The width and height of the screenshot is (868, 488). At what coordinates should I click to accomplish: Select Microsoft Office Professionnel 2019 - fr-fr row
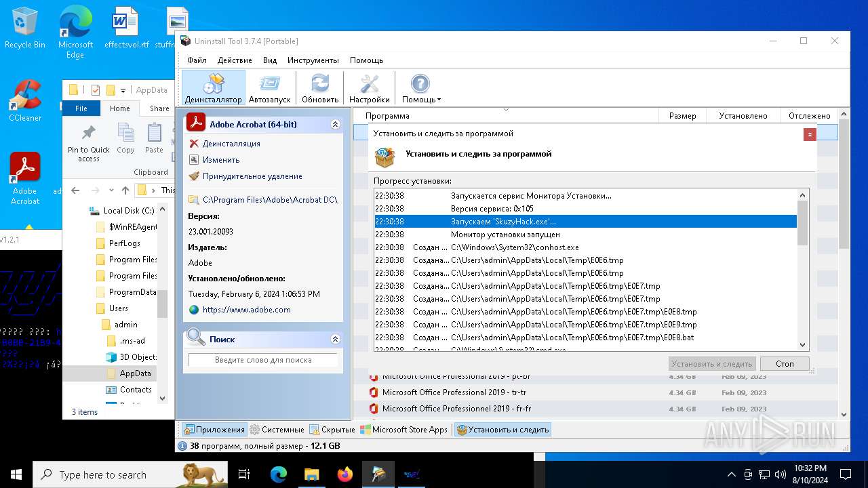(596, 409)
